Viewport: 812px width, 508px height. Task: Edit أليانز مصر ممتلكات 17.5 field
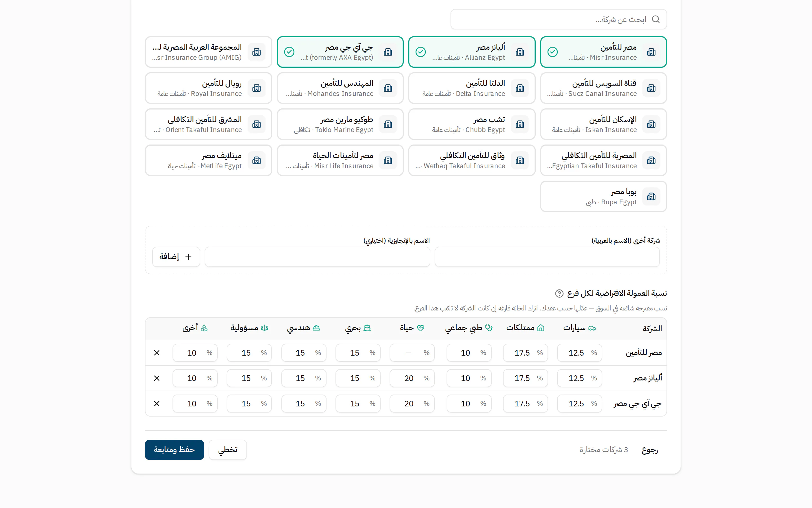pos(525,378)
